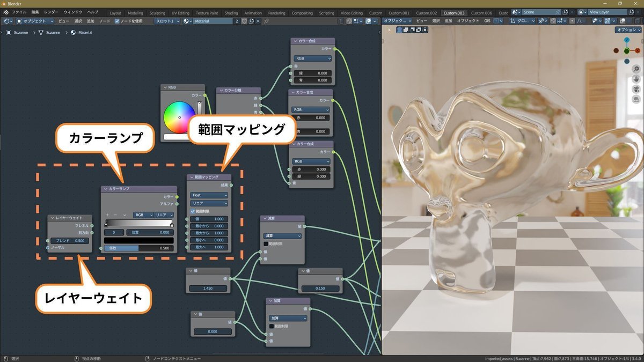Screen dimensions: 644x362
Task: Click 'オブジェクト' menu in viewport header
Action: [x=469, y=21]
